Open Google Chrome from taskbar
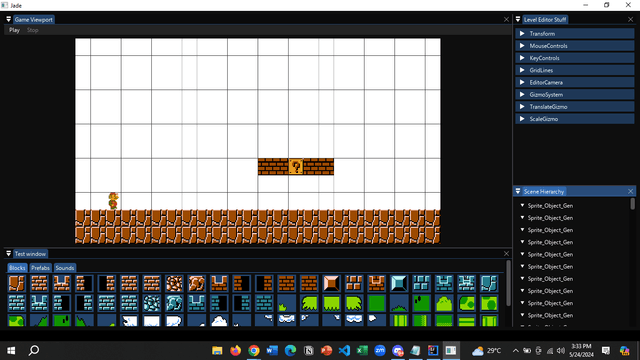Viewport: 640px width, 360px height. [254, 351]
